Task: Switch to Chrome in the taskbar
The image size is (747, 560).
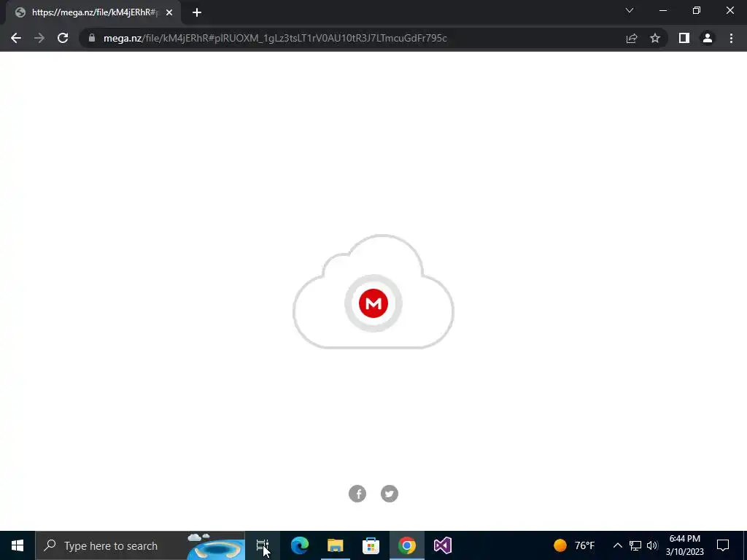Action: pos(407,545)
